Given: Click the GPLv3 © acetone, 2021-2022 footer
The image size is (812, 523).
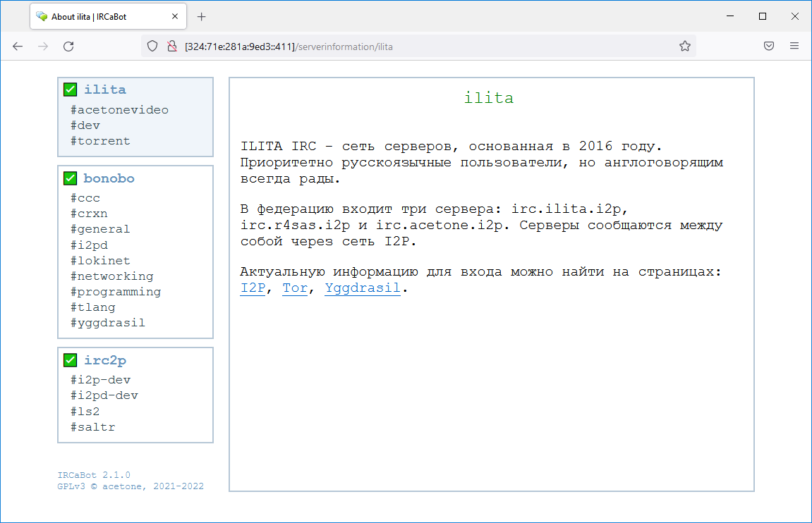Looking at the screenshot, I should point(131,486).
